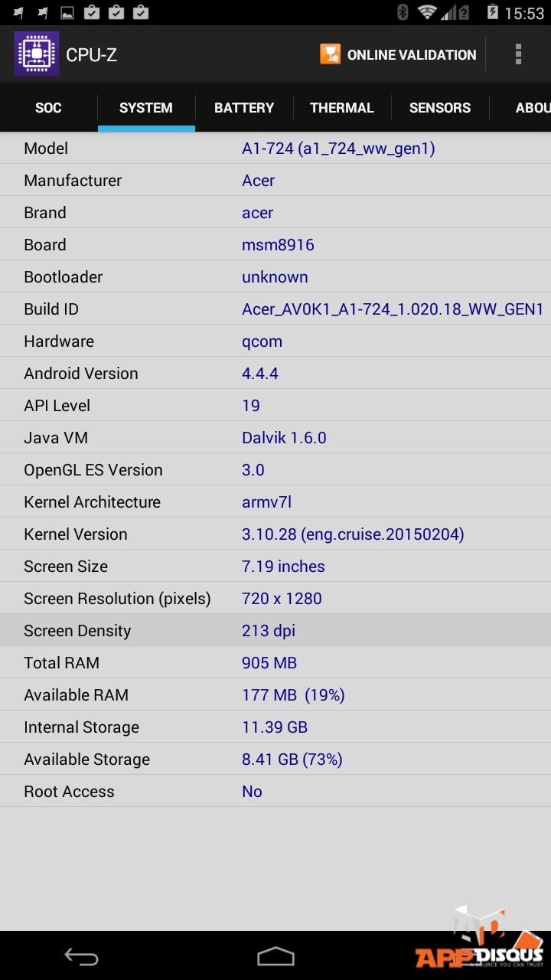Tap the picture notification icon
The height and width of the screenshot is (980, 551).
(x=67, y=12)
